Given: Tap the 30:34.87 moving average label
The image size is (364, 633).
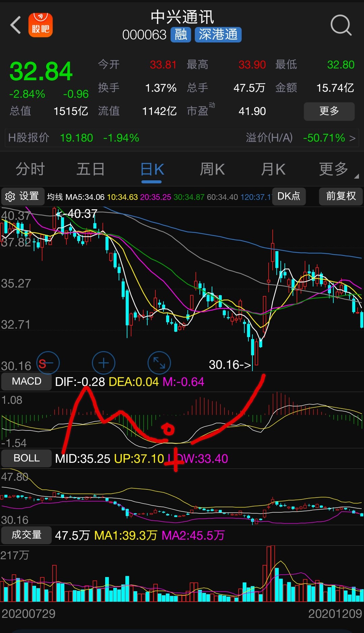Looking at the screenshot, I should coord(189,197).
